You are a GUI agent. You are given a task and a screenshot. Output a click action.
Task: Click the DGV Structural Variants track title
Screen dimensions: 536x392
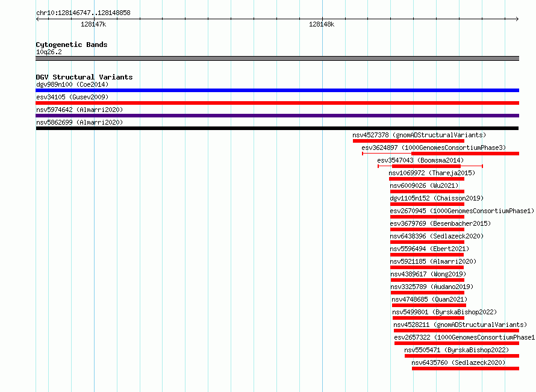tap(84, 77)
